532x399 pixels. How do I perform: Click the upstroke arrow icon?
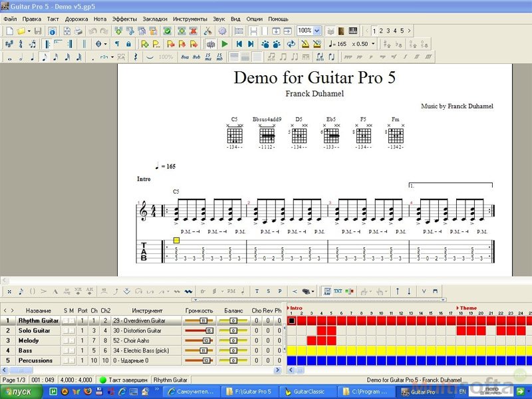coord(398,291)
